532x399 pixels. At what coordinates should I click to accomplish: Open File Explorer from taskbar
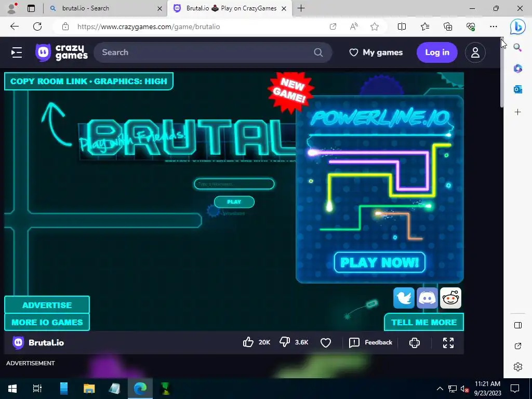coord(89,389)
